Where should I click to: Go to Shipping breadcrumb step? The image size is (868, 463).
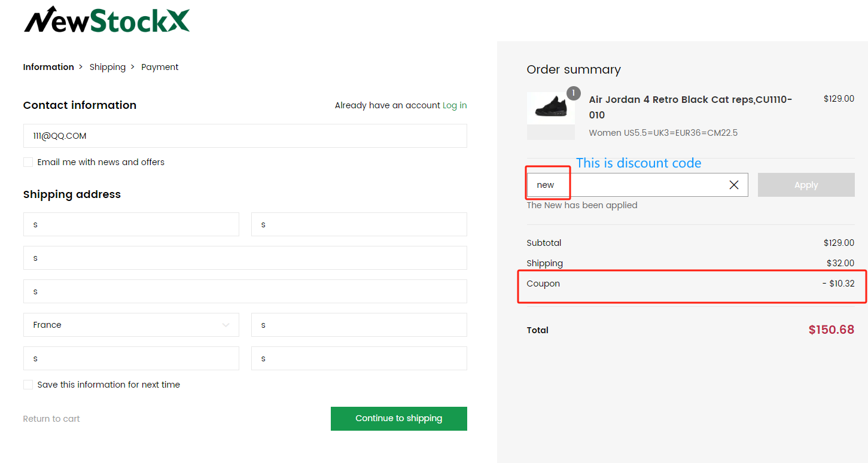(108, 67)
